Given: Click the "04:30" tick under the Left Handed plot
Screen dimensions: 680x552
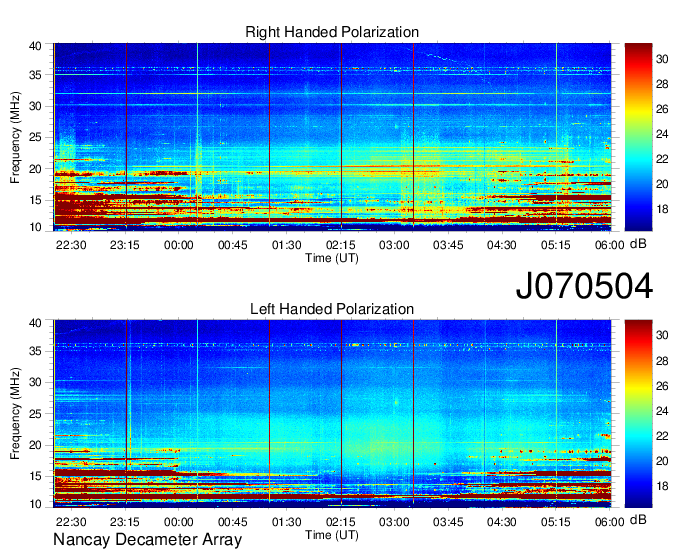Looking at the screenshot, I should point(502,522).
